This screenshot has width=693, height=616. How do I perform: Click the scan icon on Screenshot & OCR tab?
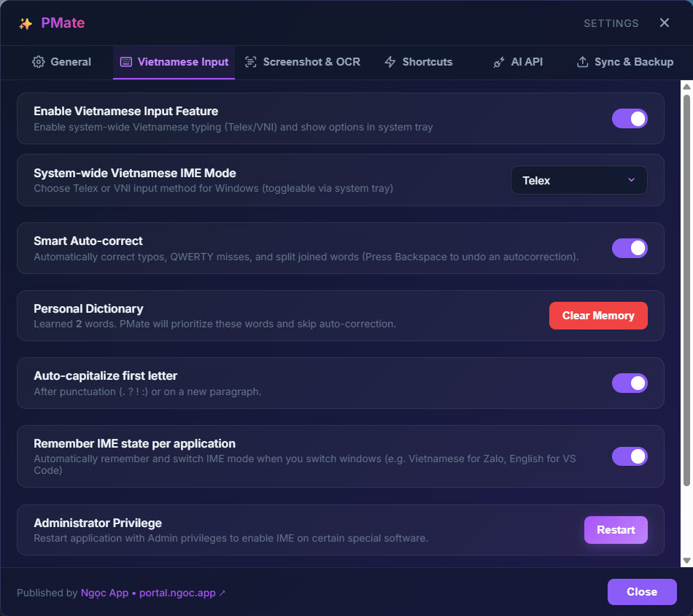(x=251, y=62)
